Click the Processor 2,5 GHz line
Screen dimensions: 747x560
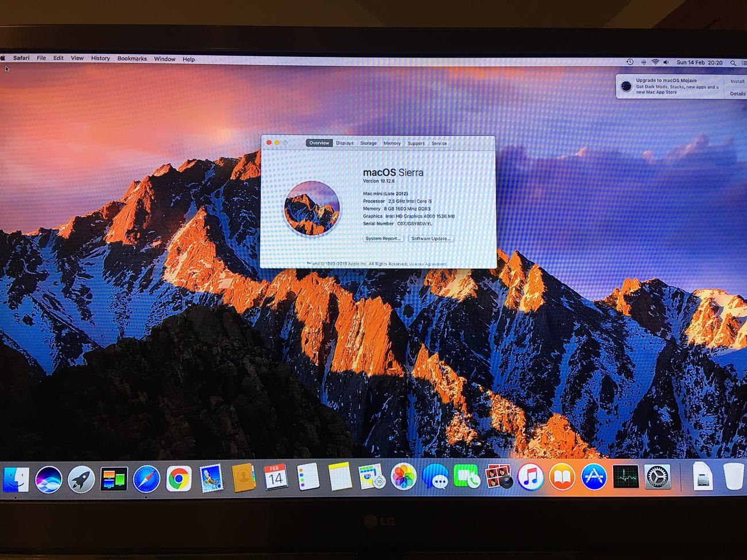tap(397, 201)
